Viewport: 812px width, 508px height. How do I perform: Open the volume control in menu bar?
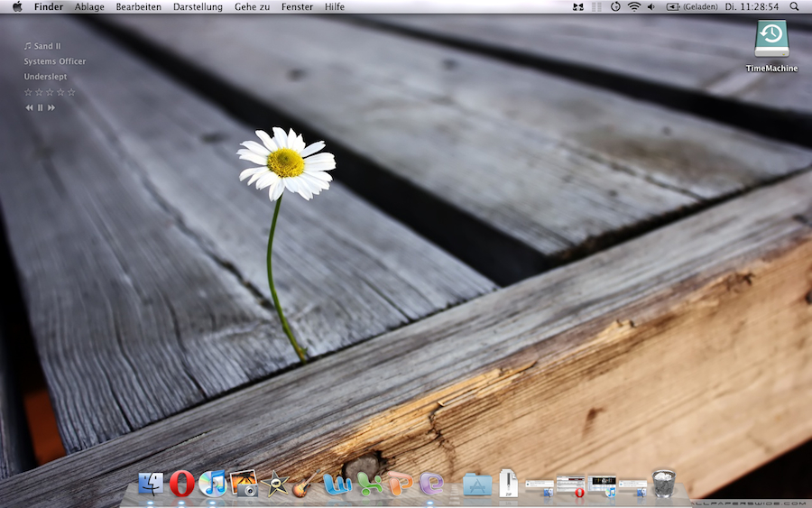coord(651,6)
